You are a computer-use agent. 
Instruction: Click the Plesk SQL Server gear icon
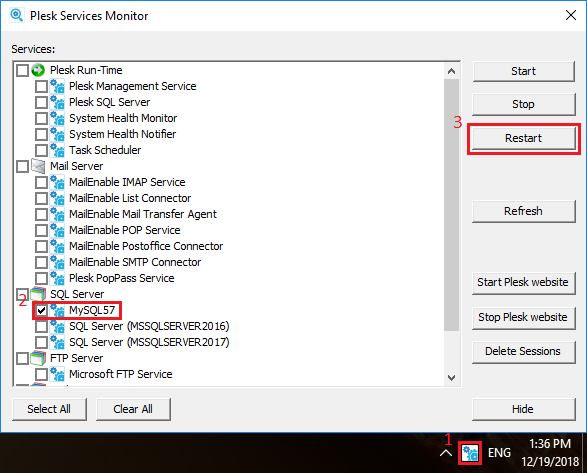pyautogui.click(x=57, y=102)
